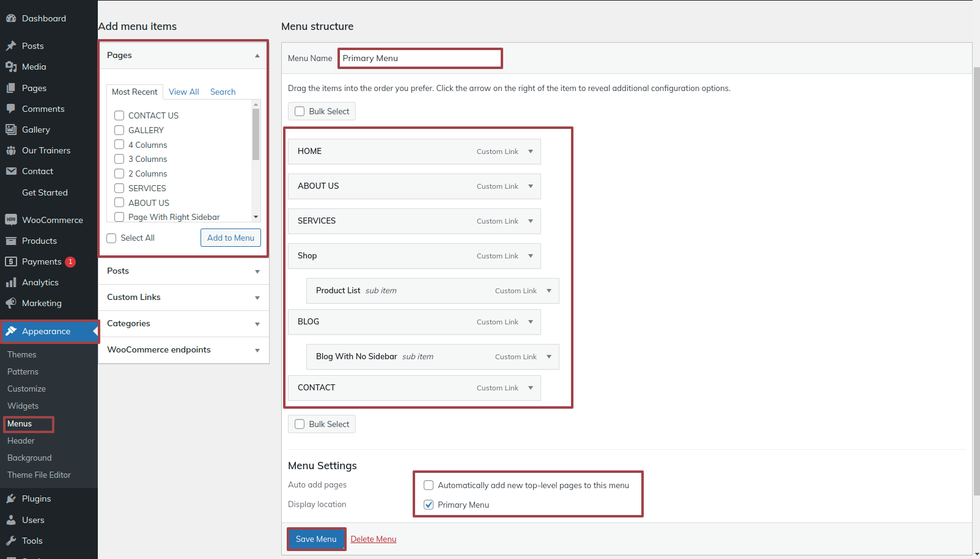This screenshot has width=980, height=559.
Task: Click the Products archive icon
Action: (x=11, y=241)
